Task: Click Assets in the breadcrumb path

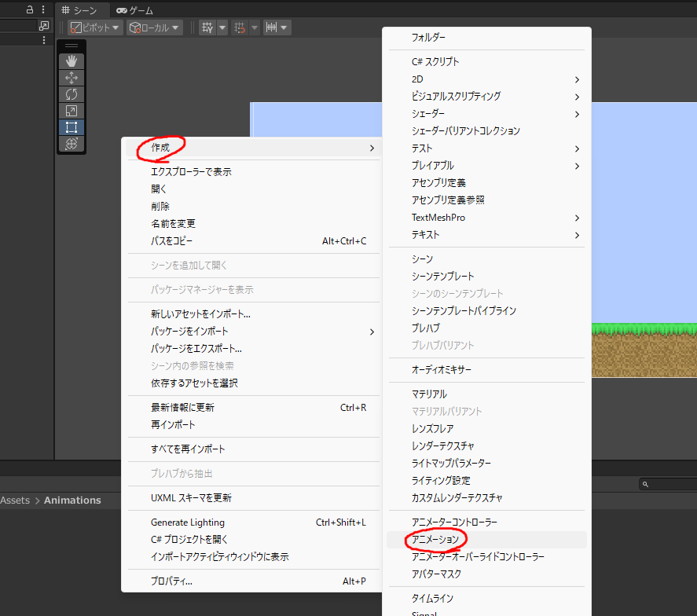Action: 15,500
